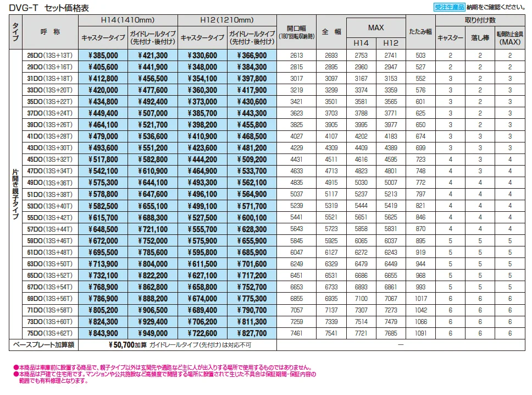Click price ¥412,800
Viewport: 532px width, 395px height.
pos(103,79)
